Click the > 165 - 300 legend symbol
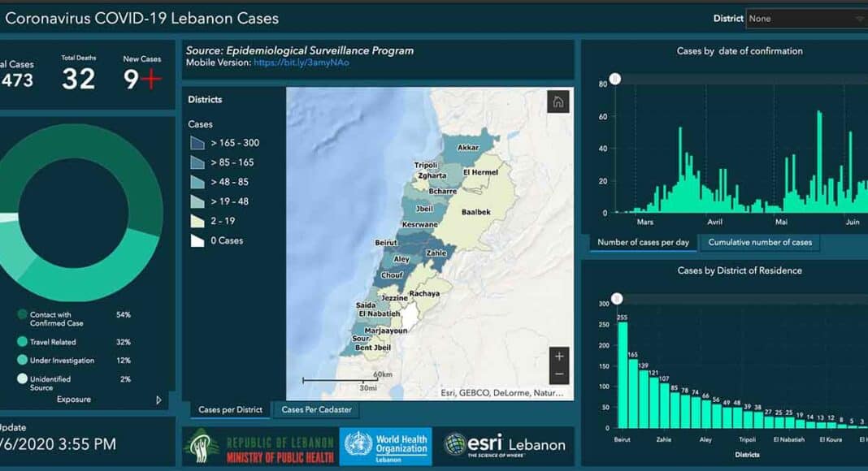The width and height of the screenshot is (868, 471). [x=197, y=143]
